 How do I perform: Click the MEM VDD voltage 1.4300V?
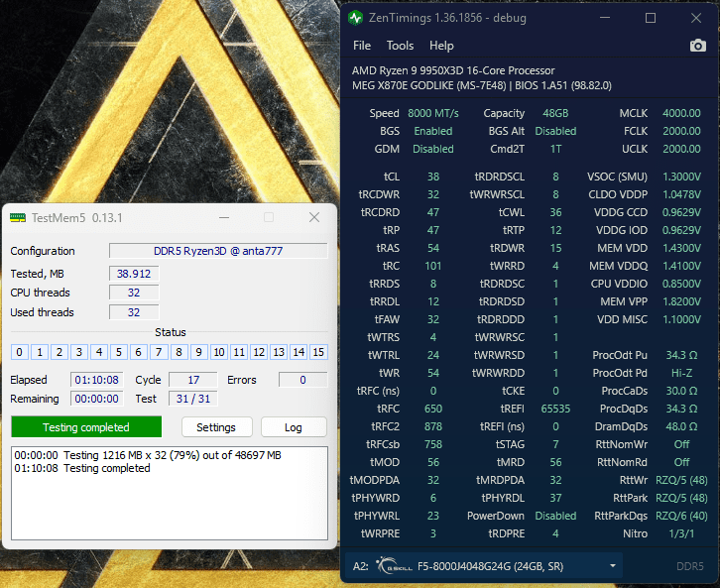681,248
